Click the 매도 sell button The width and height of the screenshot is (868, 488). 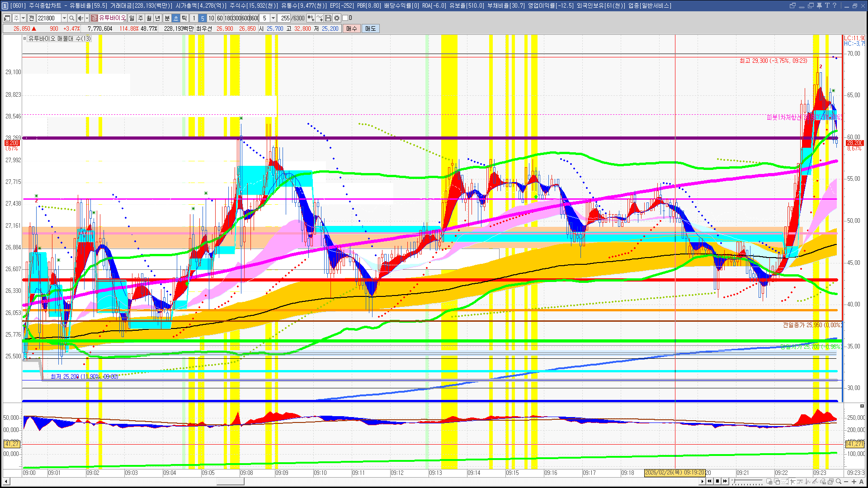pos(371,28)
